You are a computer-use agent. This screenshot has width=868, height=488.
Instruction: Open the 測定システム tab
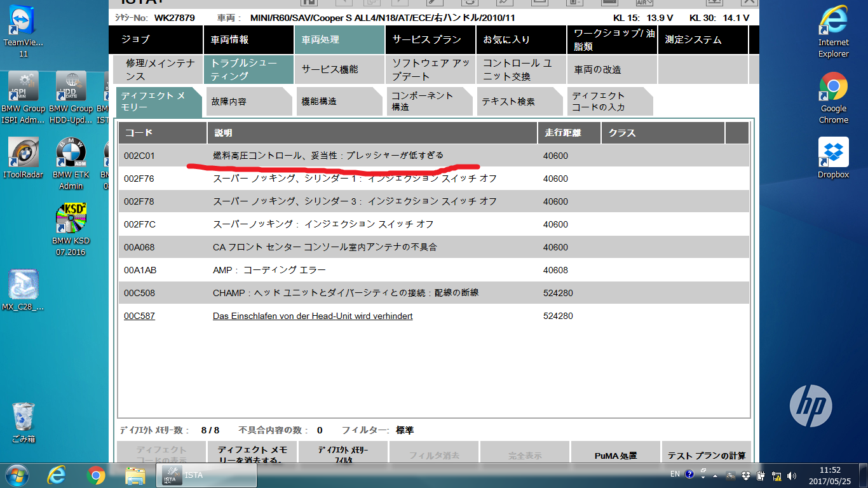[703, 39]
